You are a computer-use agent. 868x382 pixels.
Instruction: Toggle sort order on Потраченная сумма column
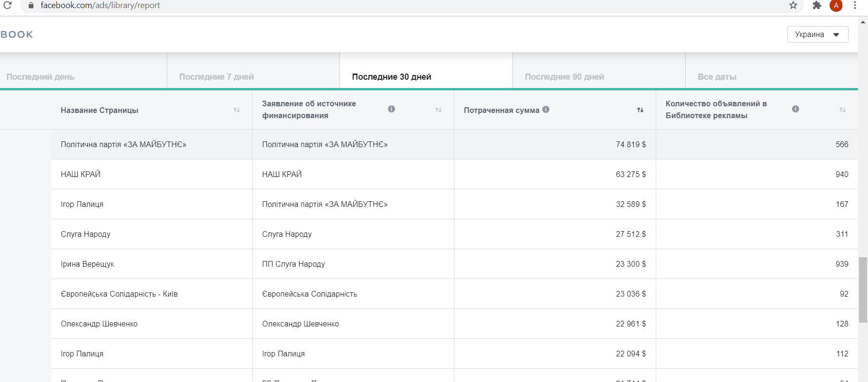click(x=640, y=110)
